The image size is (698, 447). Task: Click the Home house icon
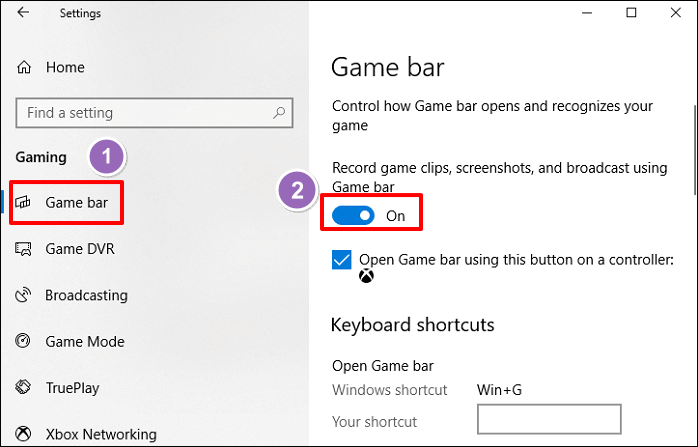click(24, 67)
